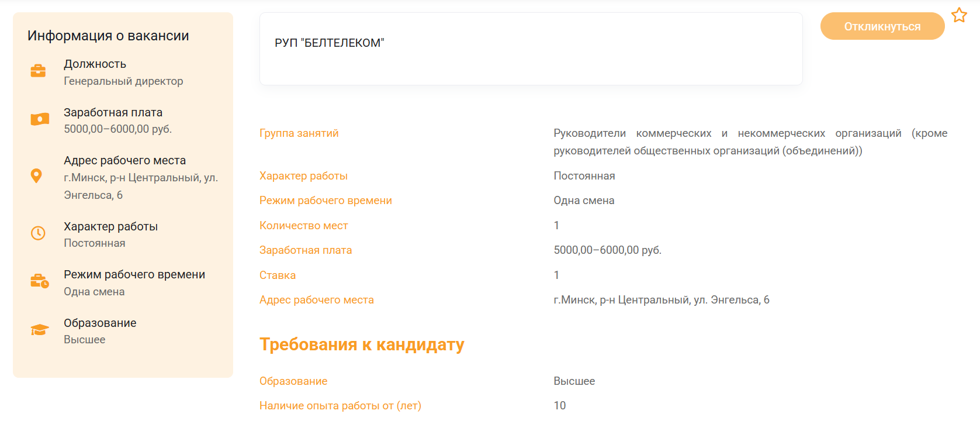980x431 pixels.
Task: Click the briefcase icon next to Должность
Action: [x=38, y=71]
